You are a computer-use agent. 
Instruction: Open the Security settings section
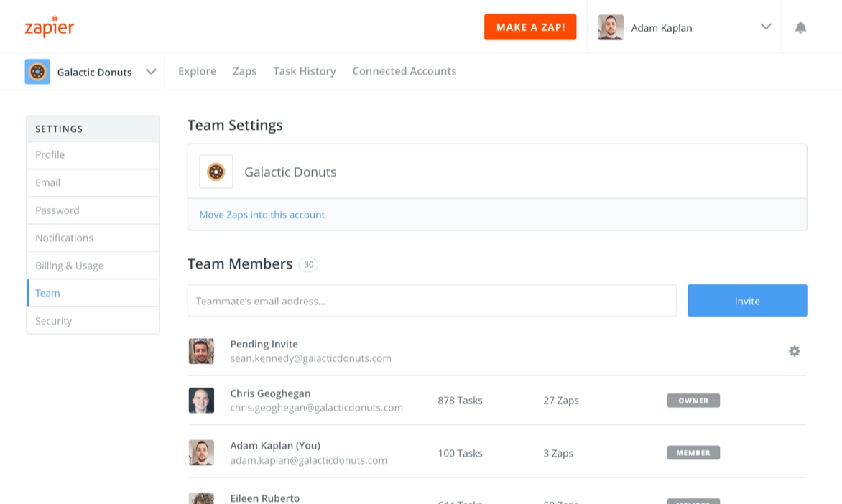click(53, 321)
